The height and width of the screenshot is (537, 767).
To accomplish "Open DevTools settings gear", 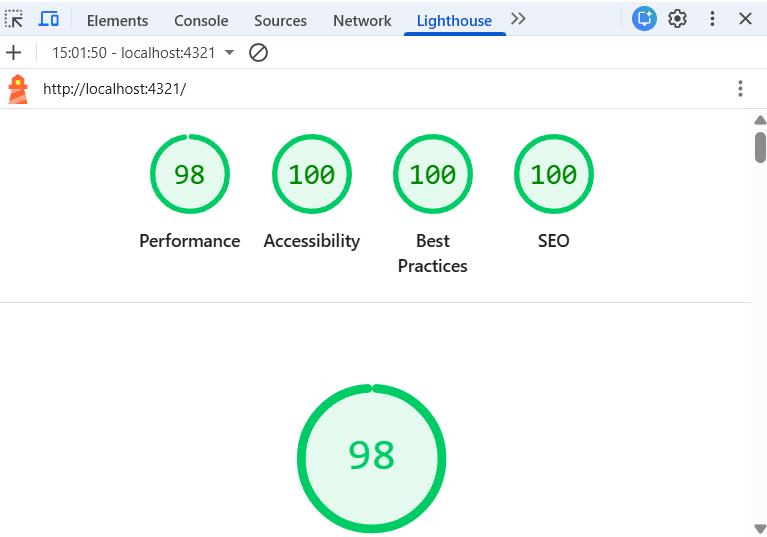I will coord(677,19).
